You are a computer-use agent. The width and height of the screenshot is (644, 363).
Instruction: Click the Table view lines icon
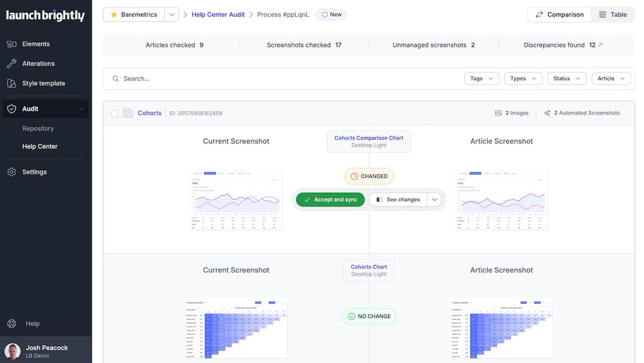click(x=603, y=14)
